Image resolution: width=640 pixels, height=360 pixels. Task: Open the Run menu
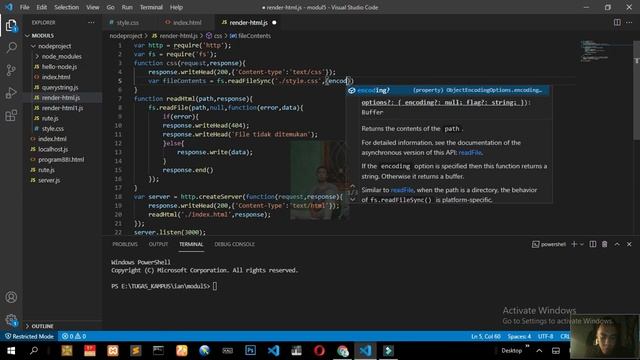pos(127,7)
